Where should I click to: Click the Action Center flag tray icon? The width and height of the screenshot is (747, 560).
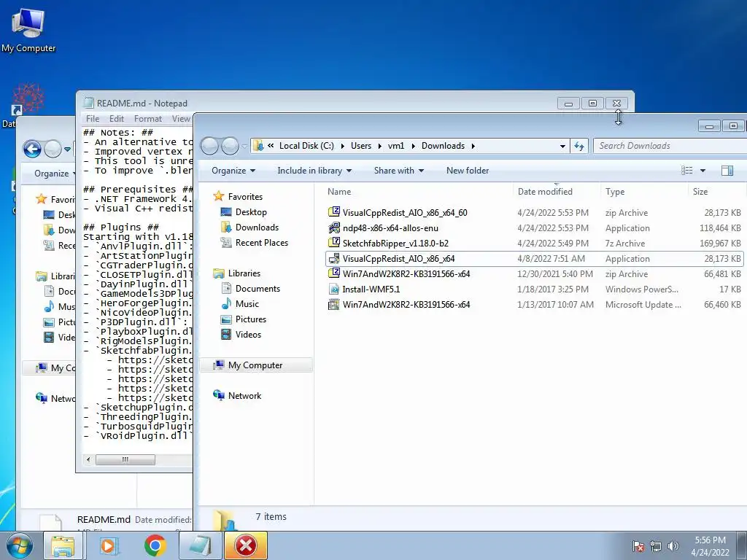pos(638,546)
